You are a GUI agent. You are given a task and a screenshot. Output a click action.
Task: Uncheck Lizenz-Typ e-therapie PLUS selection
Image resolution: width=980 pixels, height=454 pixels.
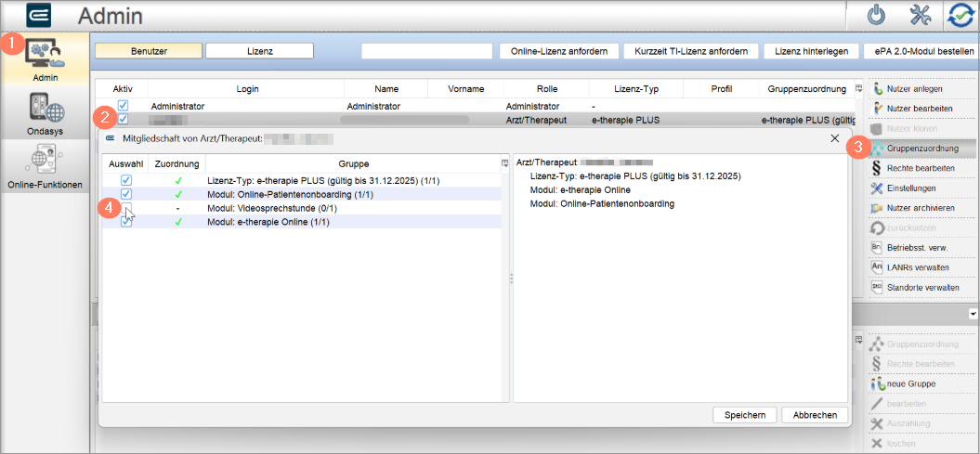[126, 180]
